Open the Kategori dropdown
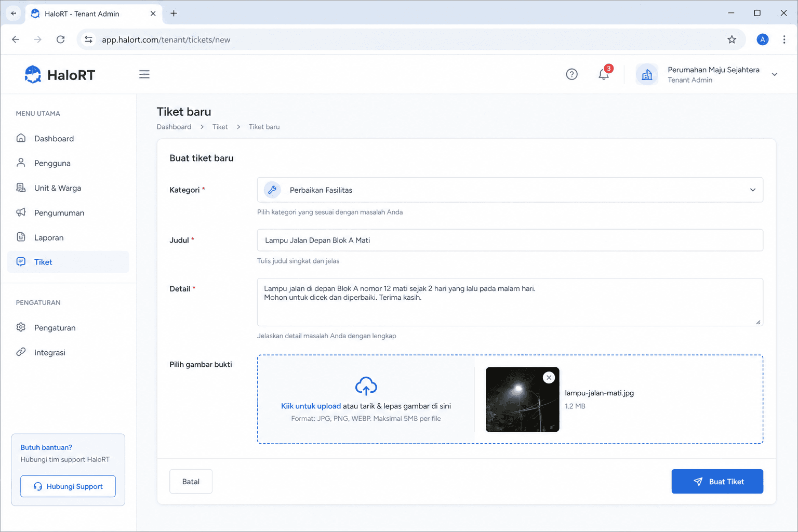 510,190
